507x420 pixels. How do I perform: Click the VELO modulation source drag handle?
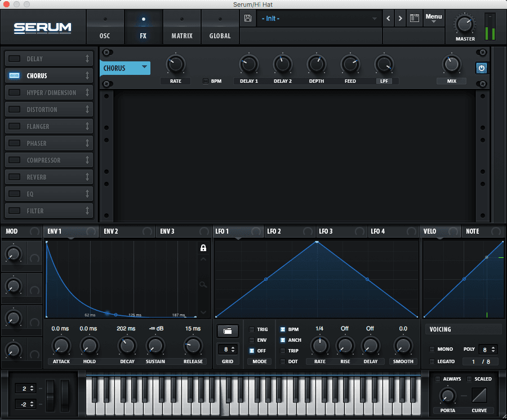(453, 231)
